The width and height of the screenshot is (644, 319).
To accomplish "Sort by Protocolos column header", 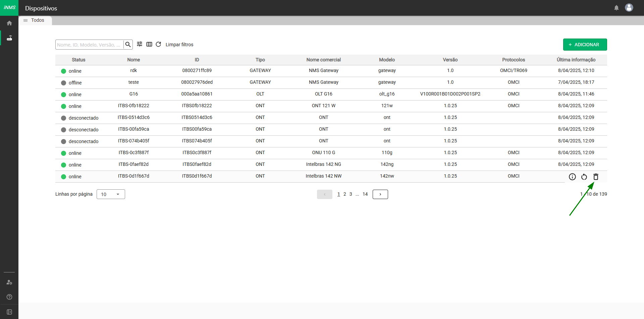I will [514, 60].
